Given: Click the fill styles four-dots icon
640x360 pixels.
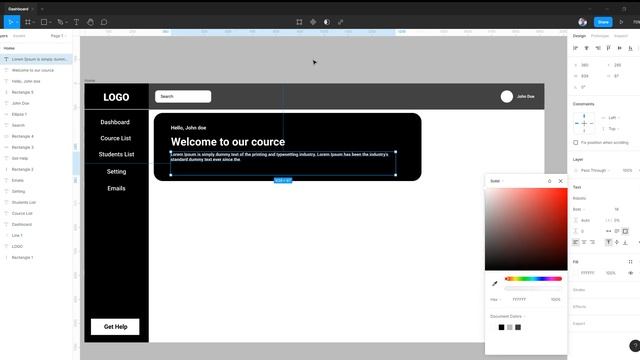Looking at the screenshot, I should [x=631, y=262].
